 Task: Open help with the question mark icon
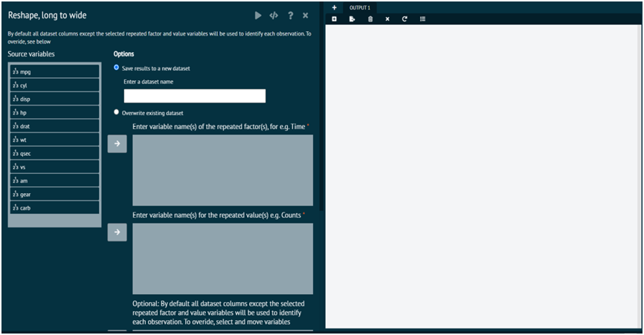pyautogui.click(x=290, y=15)
